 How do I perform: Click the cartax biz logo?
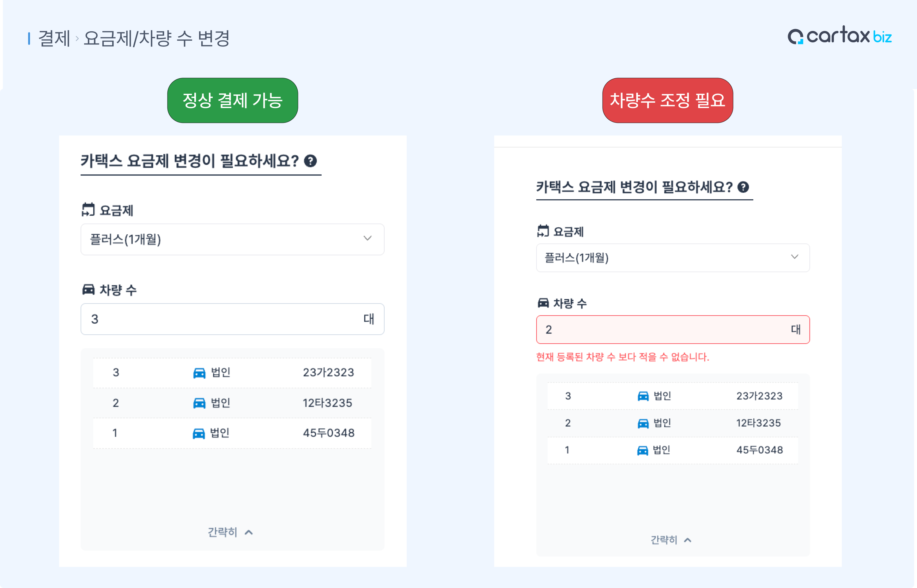(x=840, y=36)
